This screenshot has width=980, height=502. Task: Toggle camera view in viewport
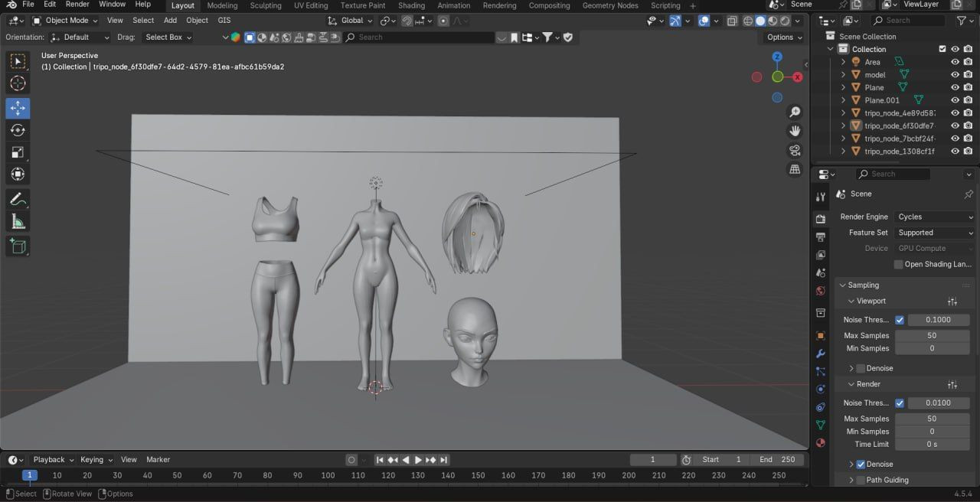tap(795, 149)
